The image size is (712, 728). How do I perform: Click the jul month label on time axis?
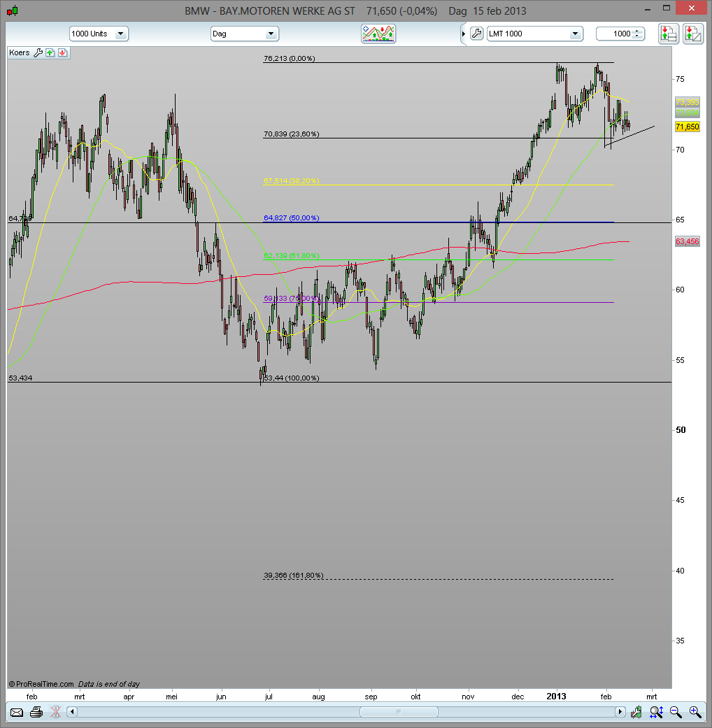pos(269,697)
